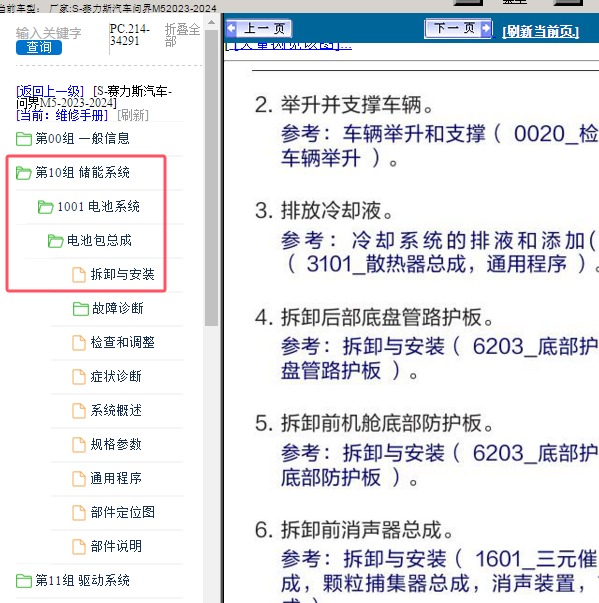Open the 车辆举升和支撑 reference link
This screenshot has width=599, height=603.
(x=439, y=146)
